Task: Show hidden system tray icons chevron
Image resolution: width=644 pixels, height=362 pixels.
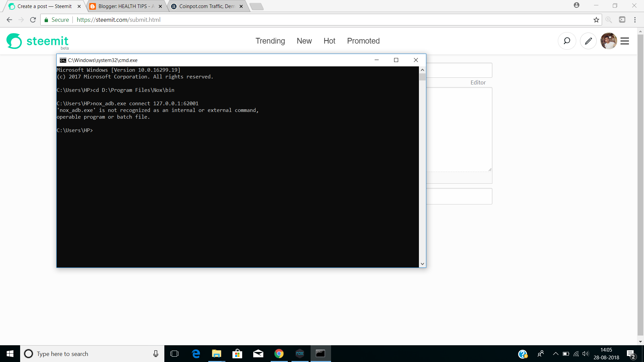Action: [x=555, y=354]
